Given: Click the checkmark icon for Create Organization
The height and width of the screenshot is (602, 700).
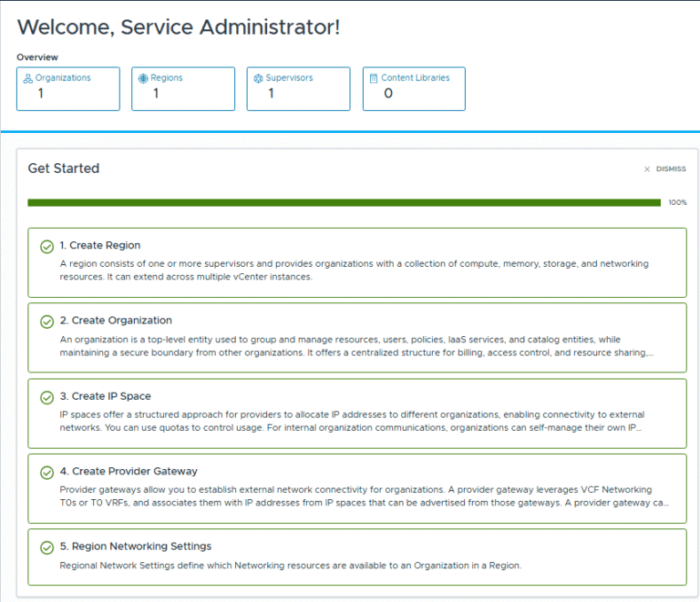Looking at the screenshot, I should [x=46, y=321].
